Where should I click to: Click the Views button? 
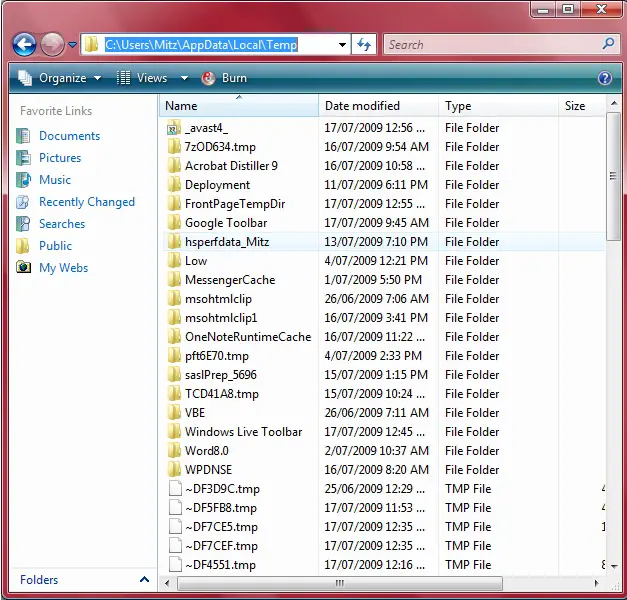142,78
